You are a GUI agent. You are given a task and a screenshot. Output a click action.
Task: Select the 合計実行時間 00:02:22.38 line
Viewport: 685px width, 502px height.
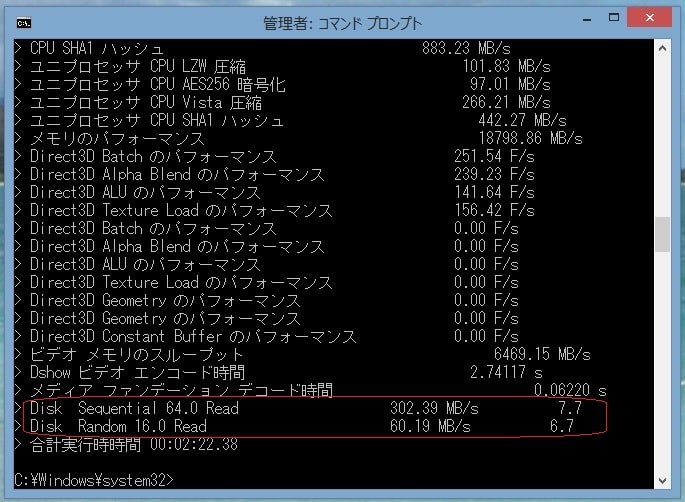(134, 444)
